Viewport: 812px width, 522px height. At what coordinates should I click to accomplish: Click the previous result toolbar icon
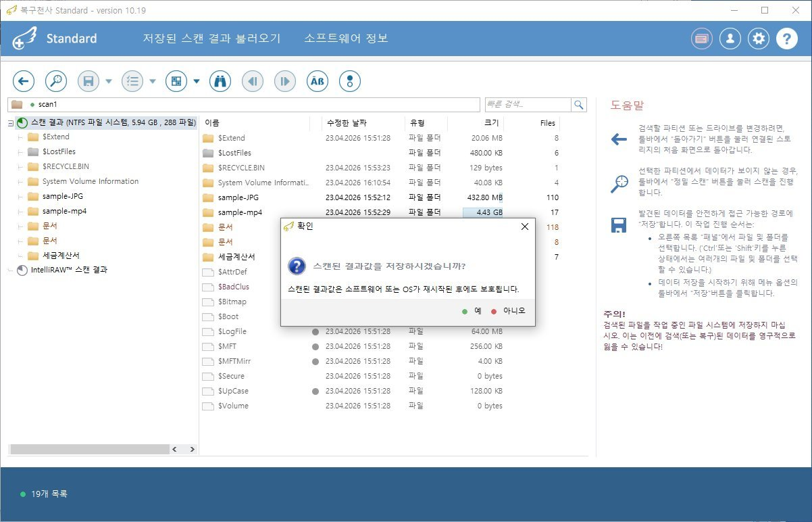pos(253,81)
